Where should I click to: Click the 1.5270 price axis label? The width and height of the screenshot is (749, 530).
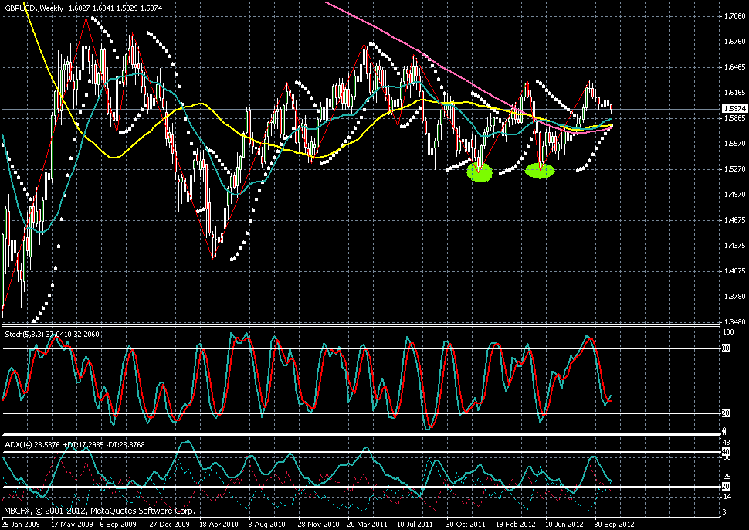735,169
